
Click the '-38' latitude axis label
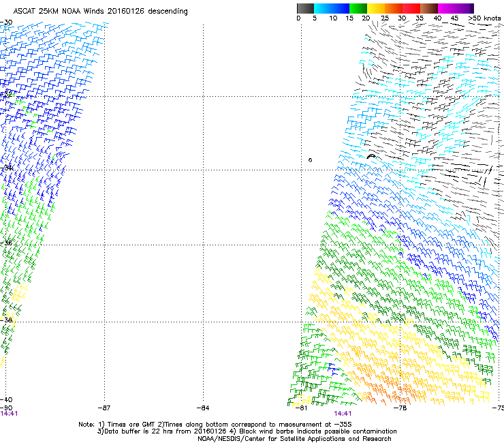[6, 320]
